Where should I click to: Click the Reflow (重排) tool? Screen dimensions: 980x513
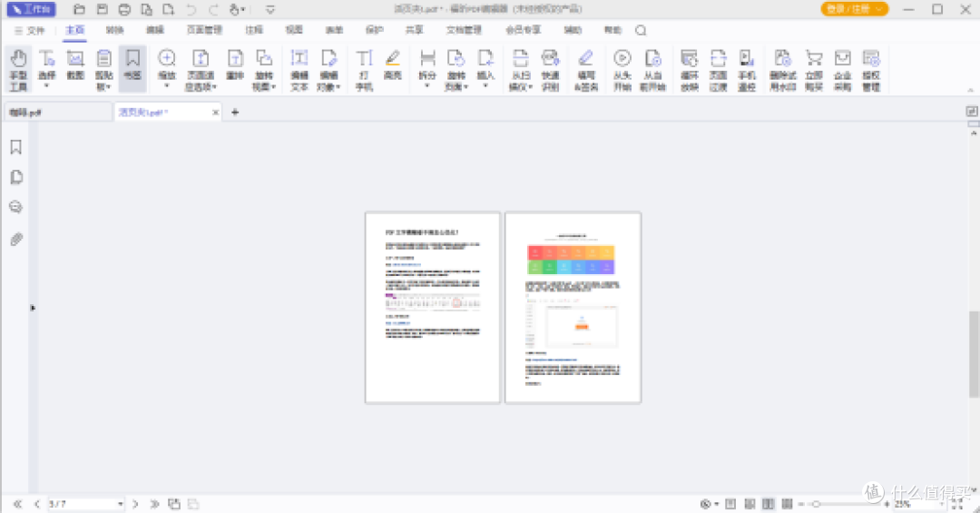point(235,65)
